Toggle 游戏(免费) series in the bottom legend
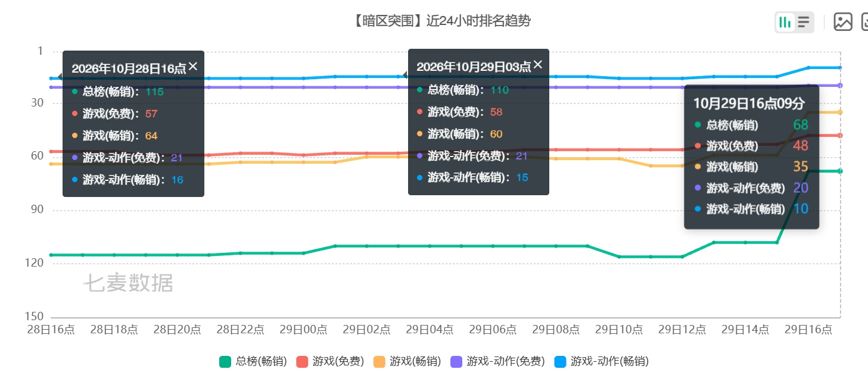The height and width of the screenshot is (391, 868). click(x=330, y=361)
